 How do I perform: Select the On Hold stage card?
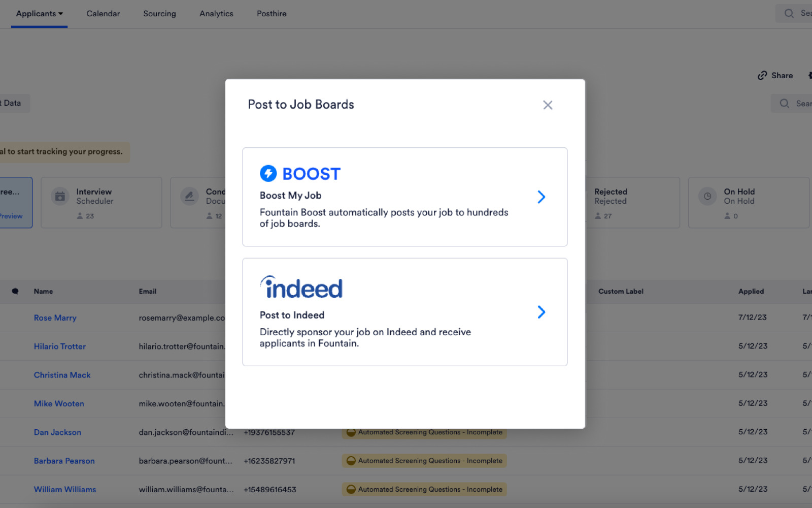(749, 202)
